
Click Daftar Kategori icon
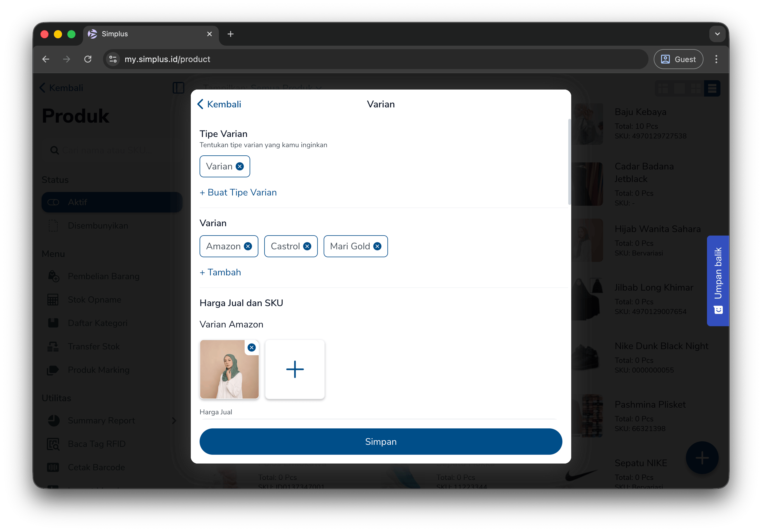(53, 323)
